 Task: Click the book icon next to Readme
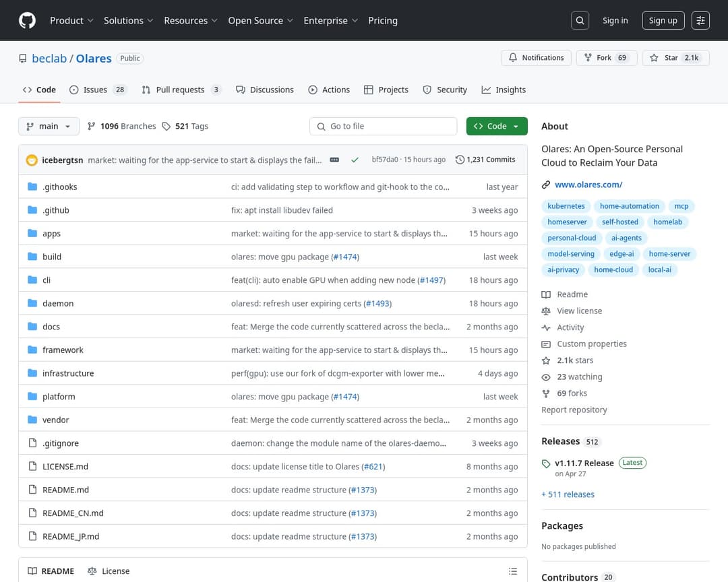click(x=546, y=294)
